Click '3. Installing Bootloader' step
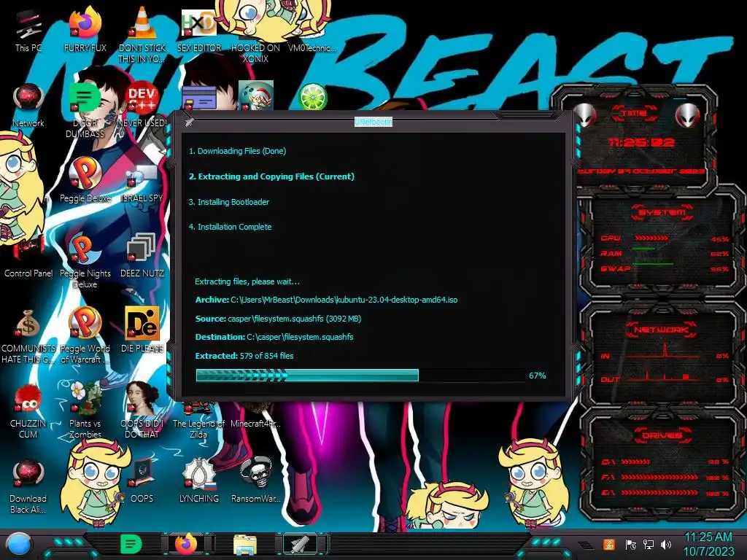This screenshot has height=560, width=747. click(228, 202)
